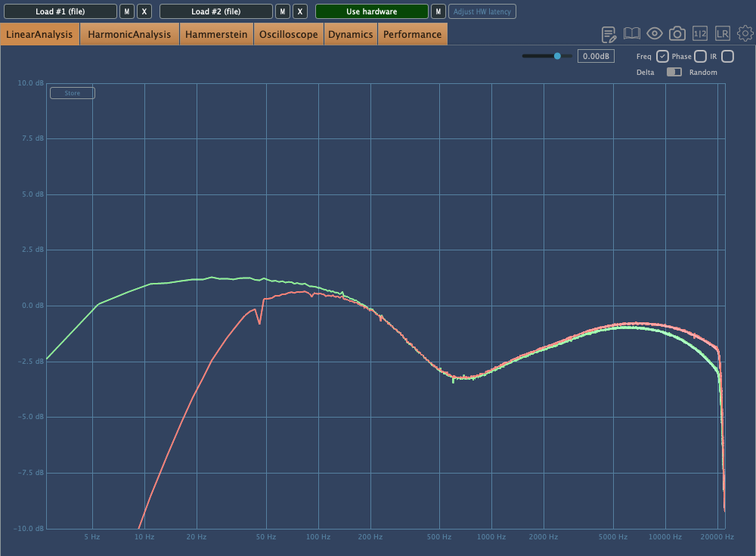Enable the Phase checkbox
Viewport: 756px width, 556px height.
(x=700, y=57)
